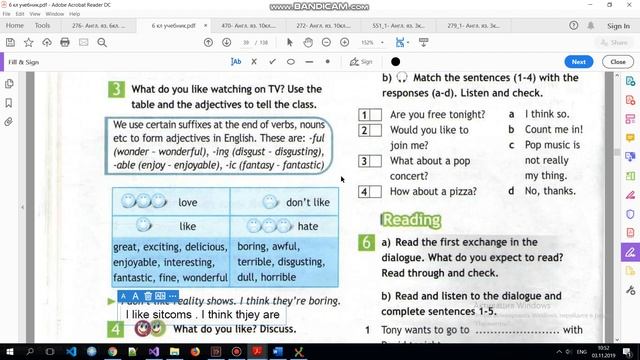This screenshot has height=360, width=640.
Task: Select the checkmark tool
Action: pyautogui.click(x=272, y=62)
